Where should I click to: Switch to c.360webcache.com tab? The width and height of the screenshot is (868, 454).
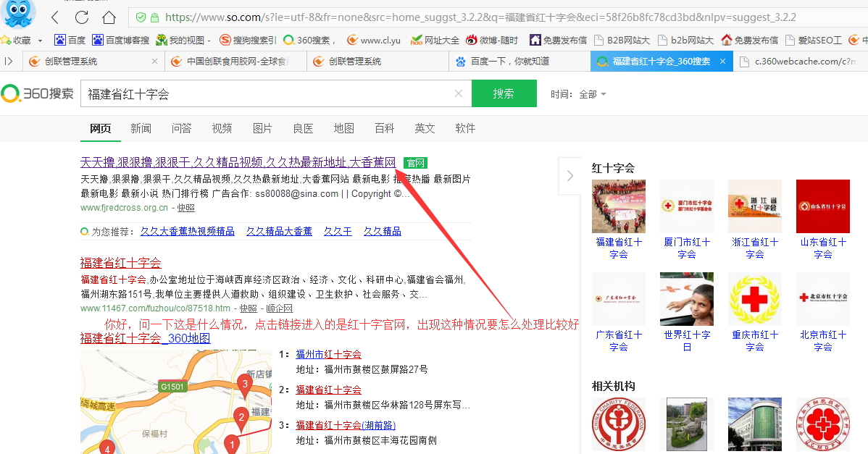point(800,62)
